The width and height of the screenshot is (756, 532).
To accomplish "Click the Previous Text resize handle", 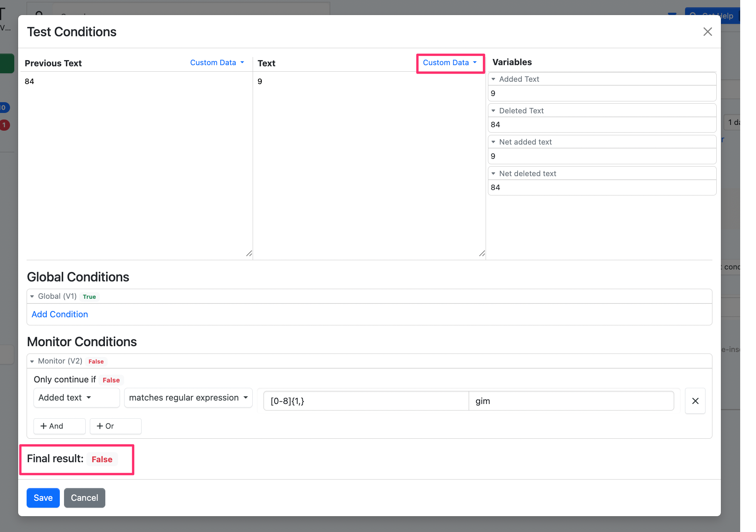I will 249,253.
